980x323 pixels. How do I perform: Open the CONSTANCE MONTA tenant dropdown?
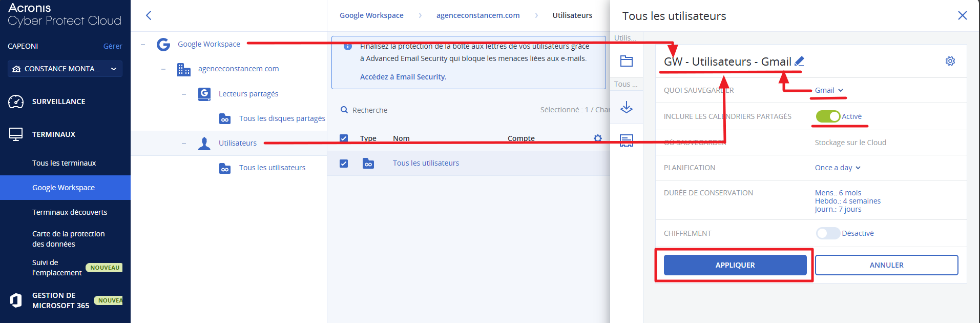65,69
